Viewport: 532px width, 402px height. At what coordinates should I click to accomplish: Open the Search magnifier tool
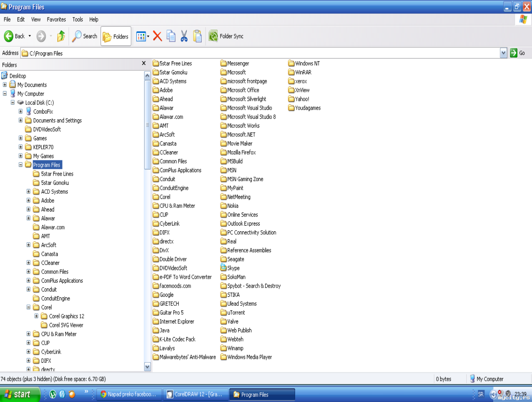84,36
